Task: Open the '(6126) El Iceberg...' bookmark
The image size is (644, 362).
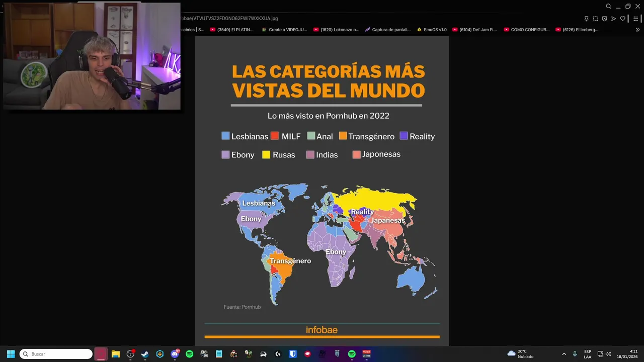Action: tap(577, 30)
